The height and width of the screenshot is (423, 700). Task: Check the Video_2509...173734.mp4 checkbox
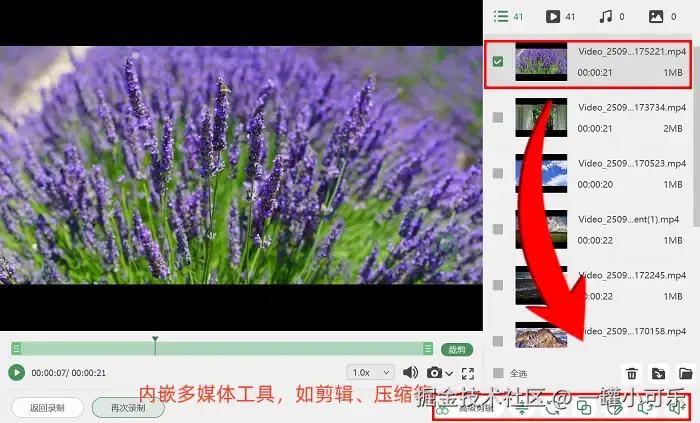[498, 117]
